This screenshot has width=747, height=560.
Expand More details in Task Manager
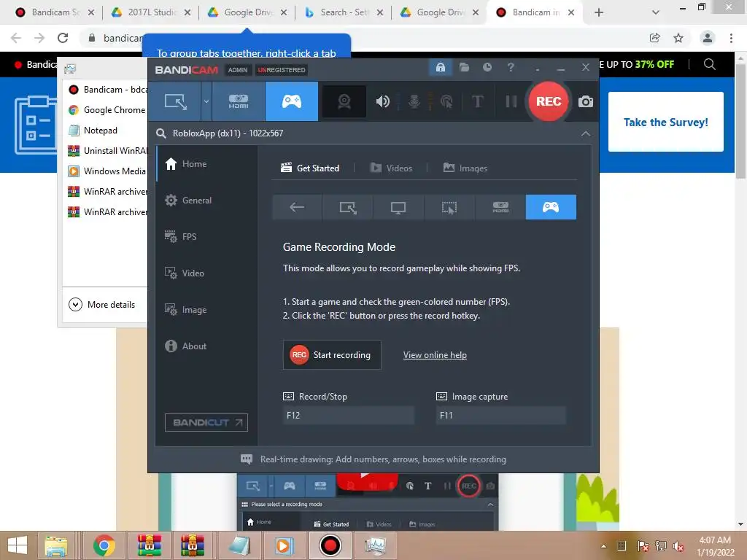tap(102, 304)
